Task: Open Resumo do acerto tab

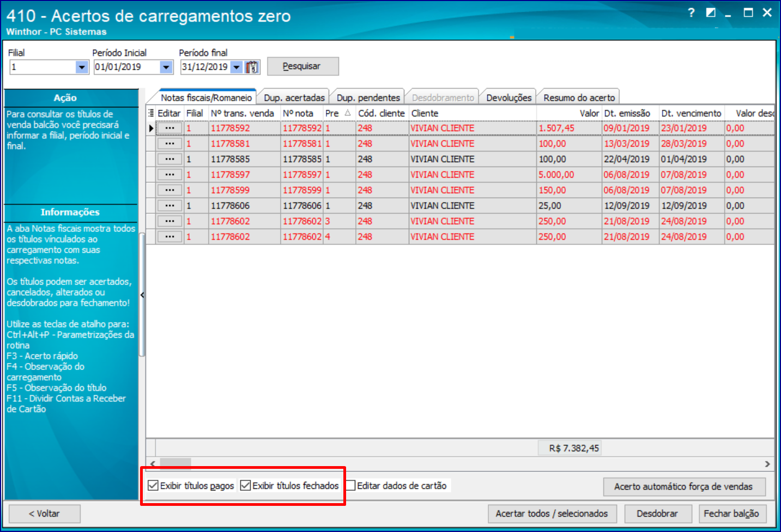Action: 579,97
